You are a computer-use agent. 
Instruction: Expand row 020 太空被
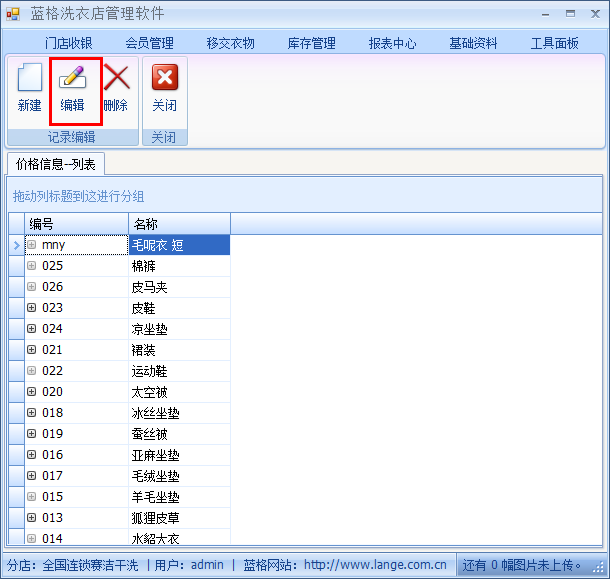coord(32,392)
